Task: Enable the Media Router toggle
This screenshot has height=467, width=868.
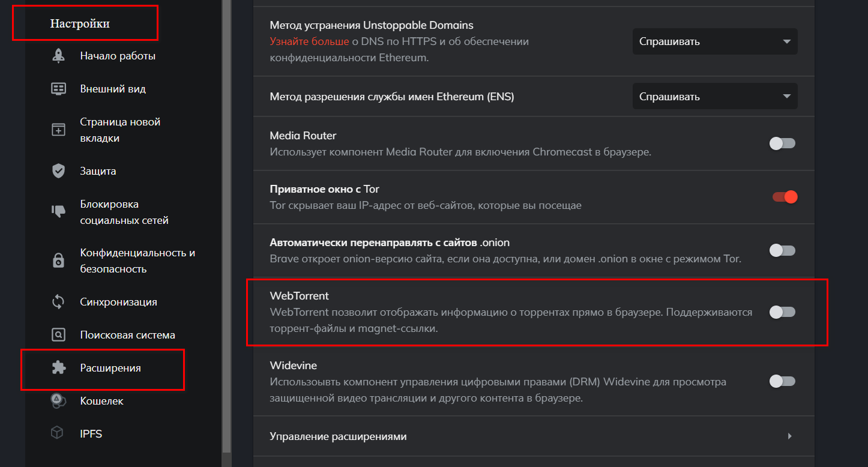Action: click(782, 143)
